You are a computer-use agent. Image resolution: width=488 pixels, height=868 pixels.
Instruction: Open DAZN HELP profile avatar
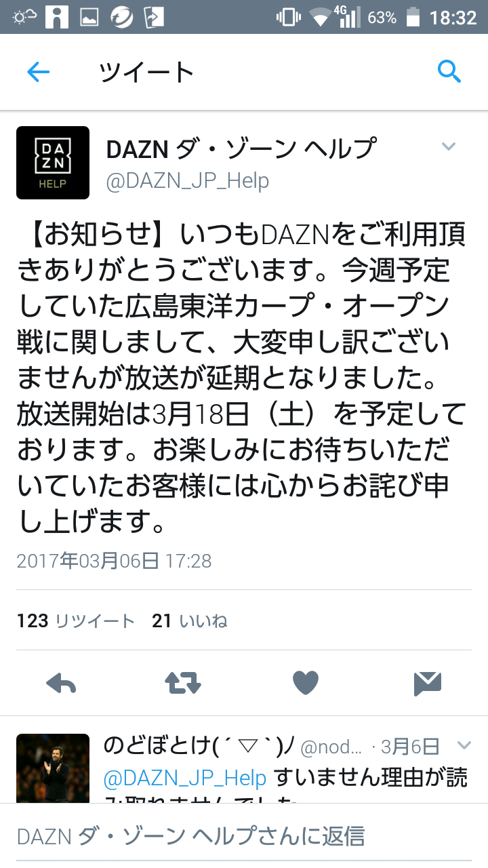[x=53, y=163]
